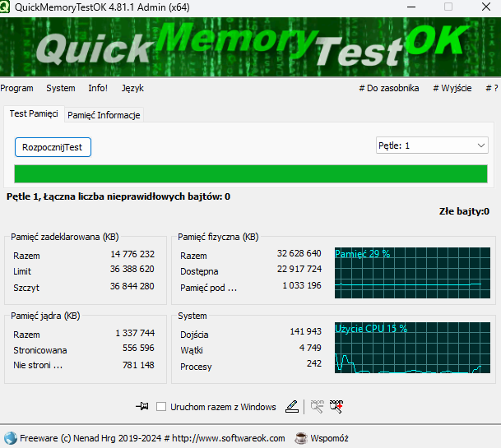Click the Pamięć zadeklarowana (KB) group label
501x448 pixels.
[65, 237]
